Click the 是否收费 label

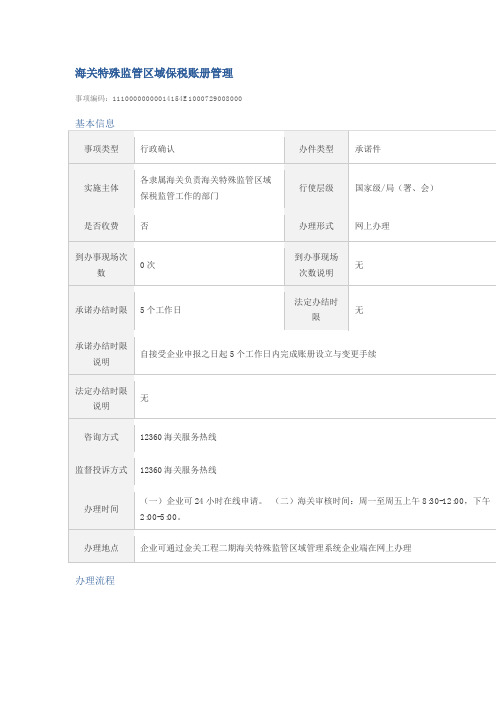(101, 226)
